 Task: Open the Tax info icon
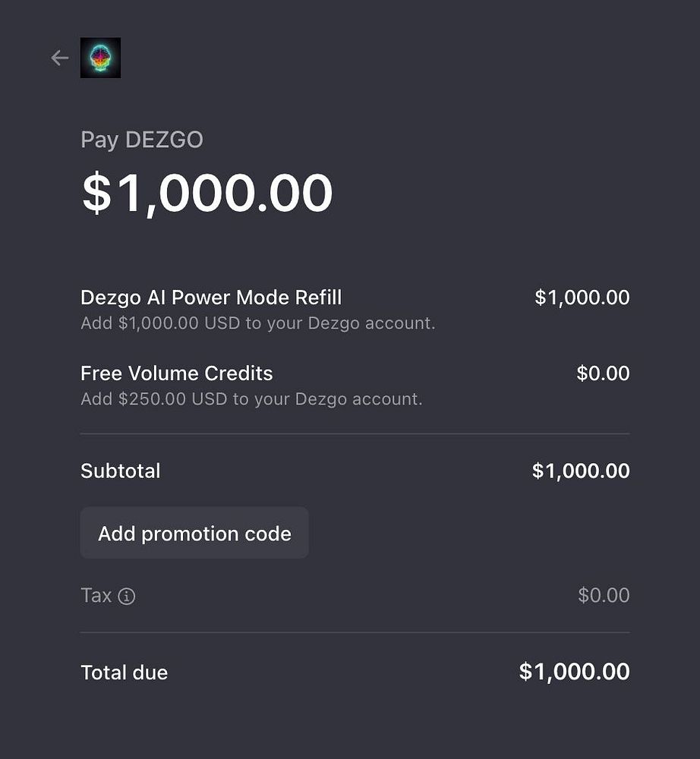point(127,597)
